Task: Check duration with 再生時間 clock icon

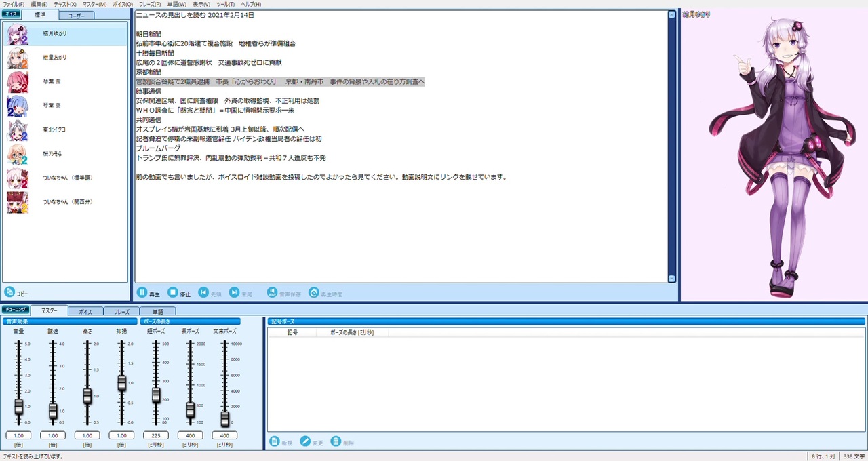Action: [x=313, y=293]
